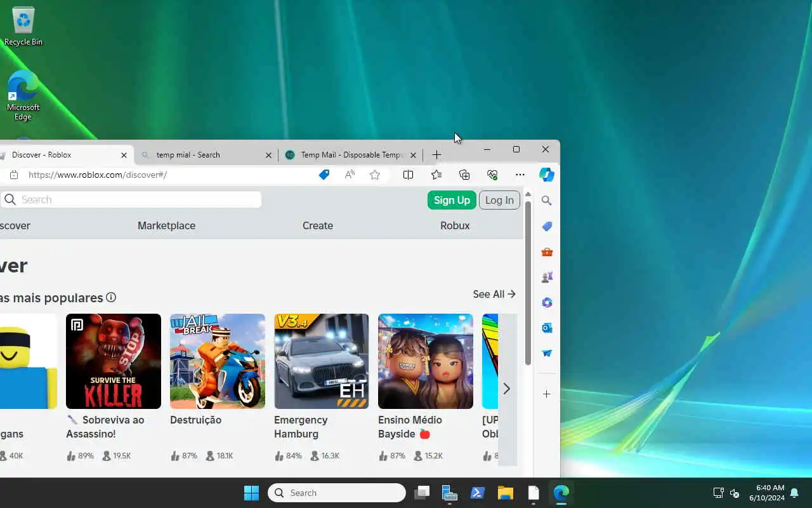Click the taskbar Search box
The height and width of the screenshot is (508, 812).
coord(337,493)
